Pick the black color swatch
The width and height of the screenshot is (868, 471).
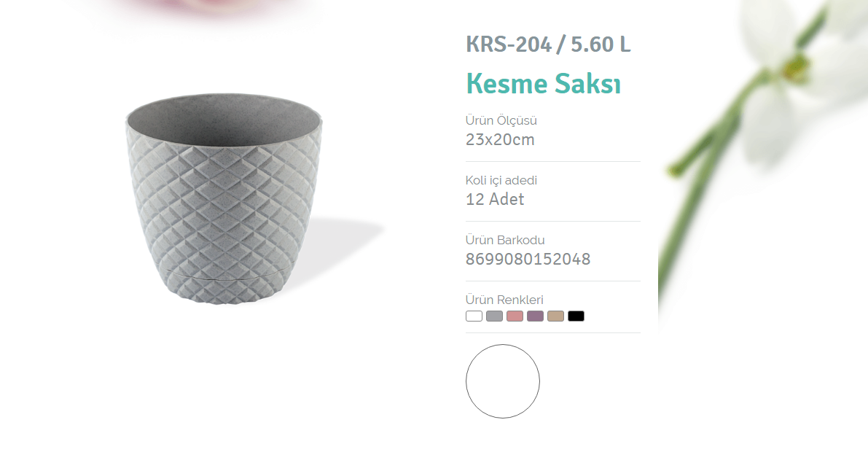[576, 316]
